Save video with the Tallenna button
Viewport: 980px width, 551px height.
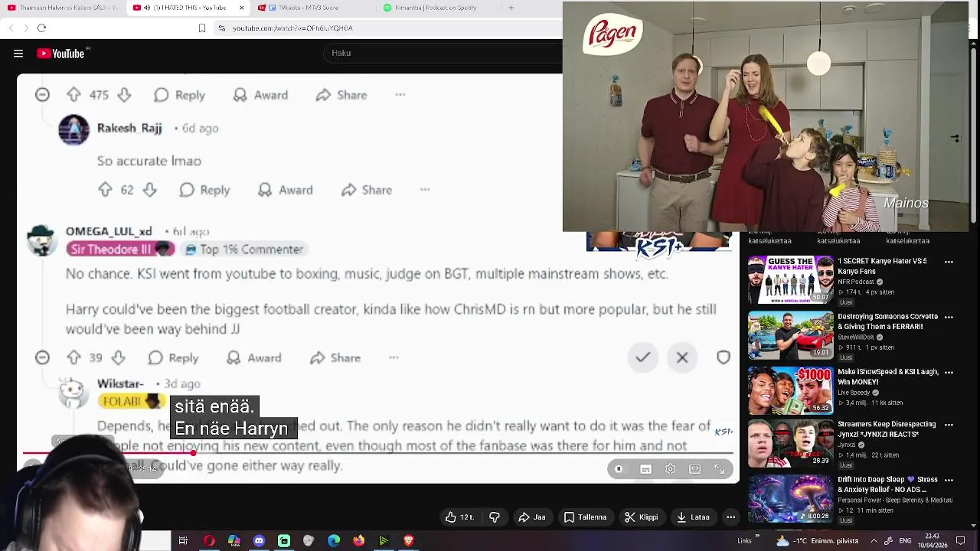point(585,517)
